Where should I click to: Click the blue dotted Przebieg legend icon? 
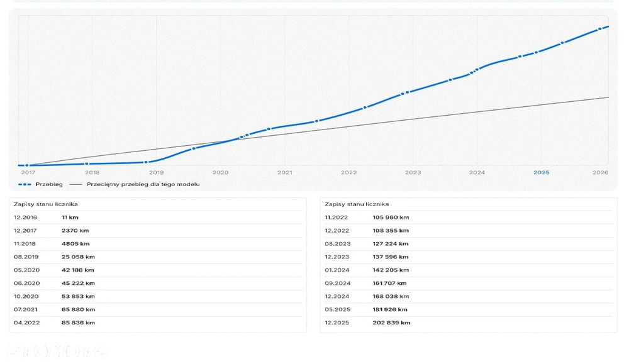tap(25, 184)
